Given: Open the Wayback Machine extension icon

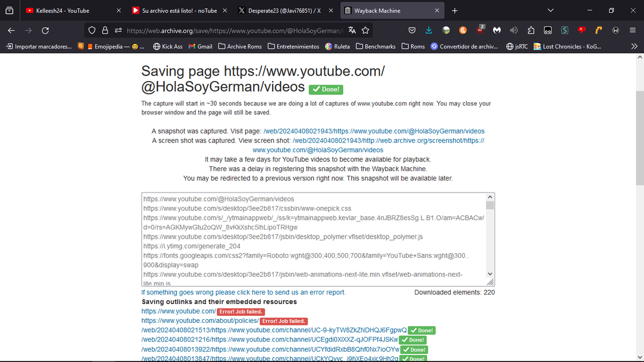Looking at the screenshot, I should 616,31.
